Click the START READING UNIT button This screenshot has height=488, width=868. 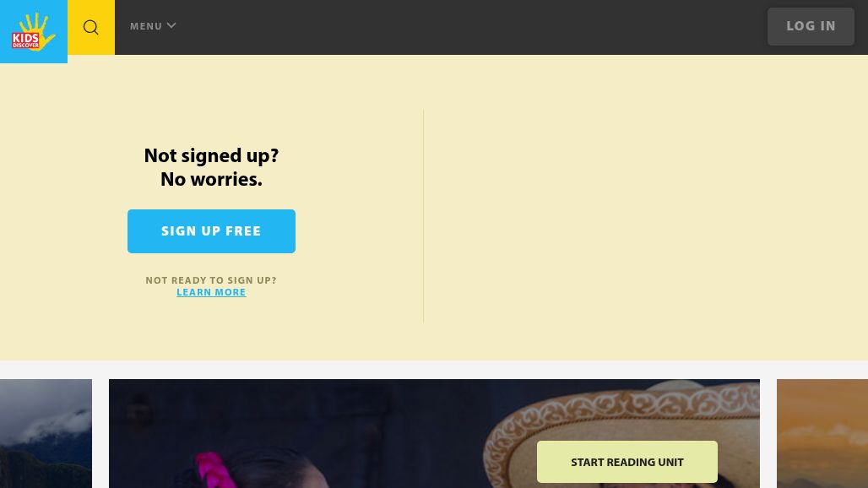click(x=627, y=462)
